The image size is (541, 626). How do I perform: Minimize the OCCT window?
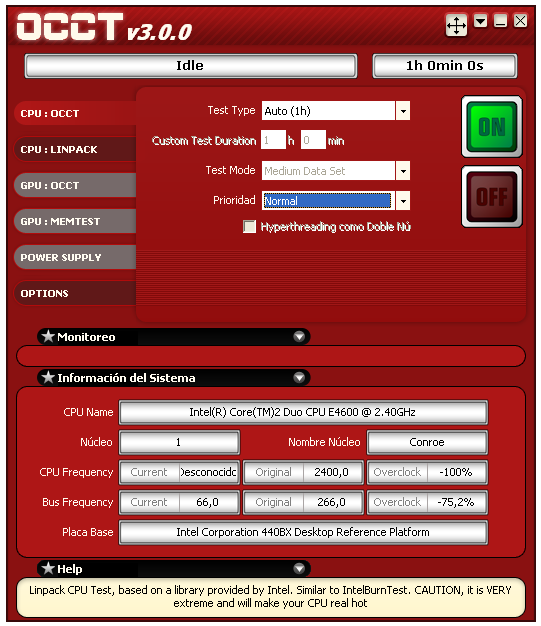click(x=500, y=21)
